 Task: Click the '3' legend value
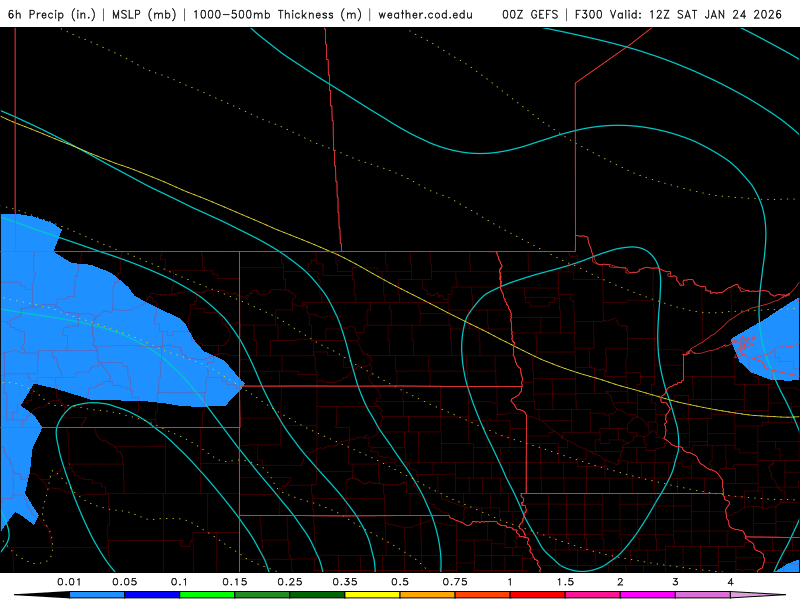click(676, 582)
